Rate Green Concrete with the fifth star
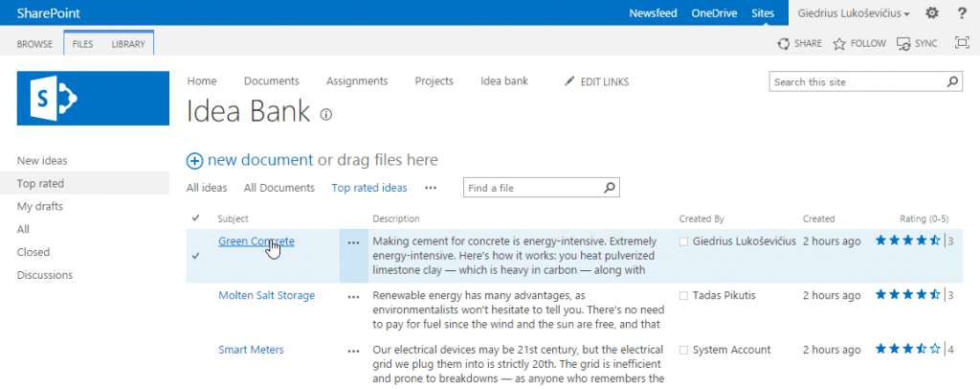980x389 pixels. [x=935, y=240]
